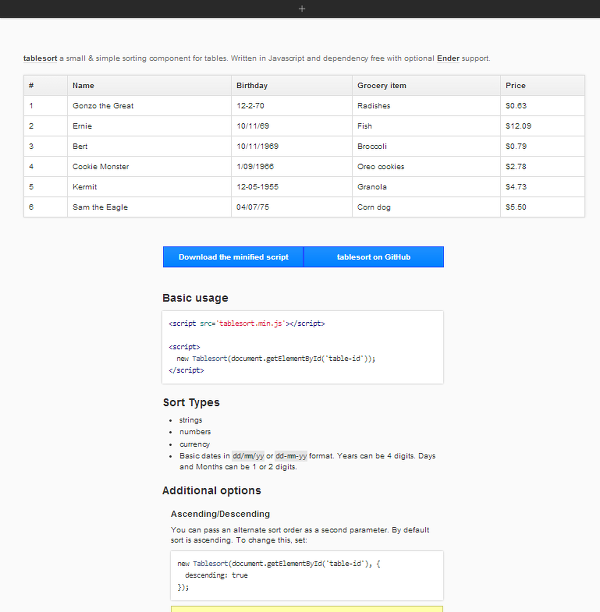Sort by the Grocery item header
Viewport: 600px width, 612px height.
[x=427, y=85]
